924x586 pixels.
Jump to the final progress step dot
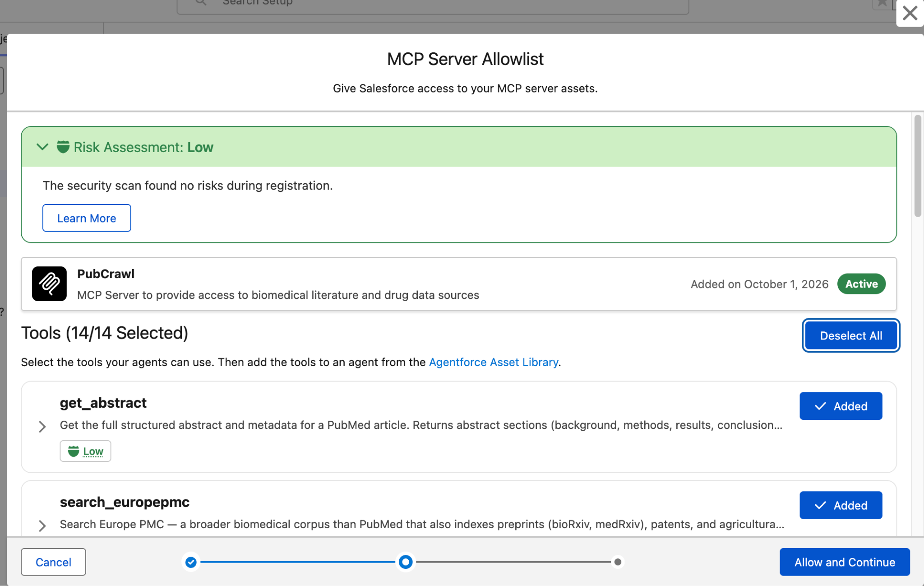point(618,562)
